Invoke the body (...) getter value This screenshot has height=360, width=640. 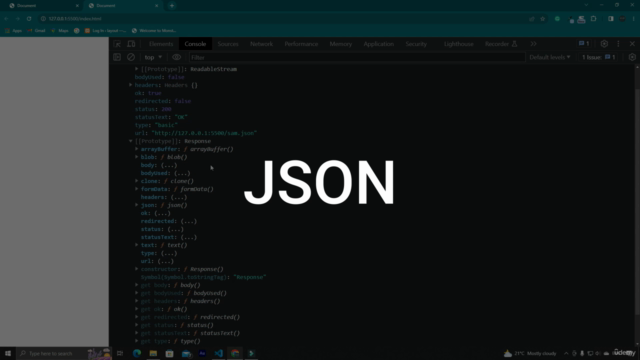click(x=169, y=165)
